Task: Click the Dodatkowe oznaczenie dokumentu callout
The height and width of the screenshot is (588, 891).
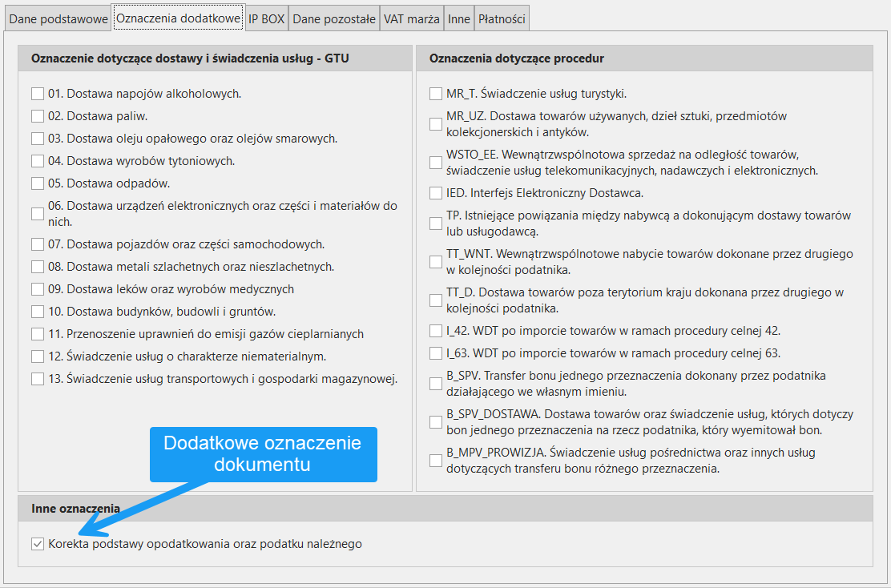Action: coord(263,454)
